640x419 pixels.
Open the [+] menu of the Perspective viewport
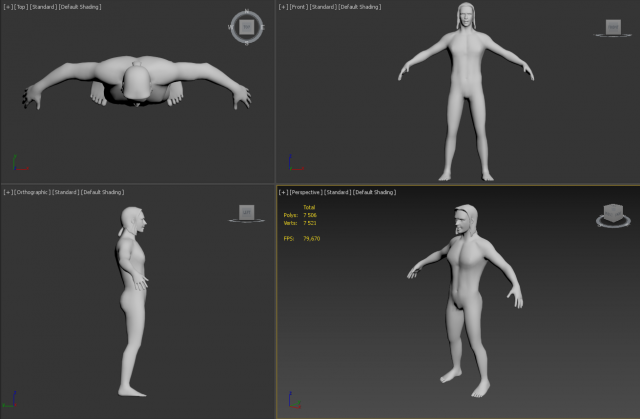click(x=283, y=192)
